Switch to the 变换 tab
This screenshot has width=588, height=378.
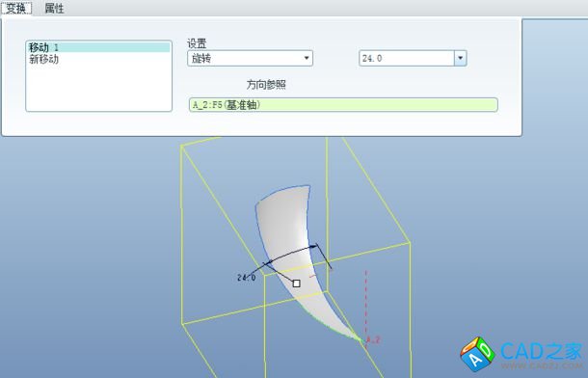16,8
